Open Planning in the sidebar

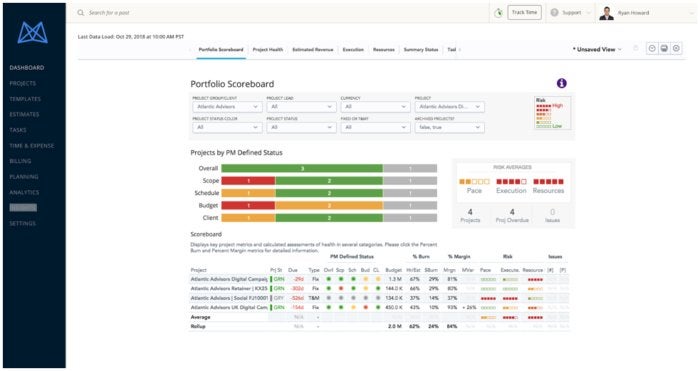[x=24, y=177]
